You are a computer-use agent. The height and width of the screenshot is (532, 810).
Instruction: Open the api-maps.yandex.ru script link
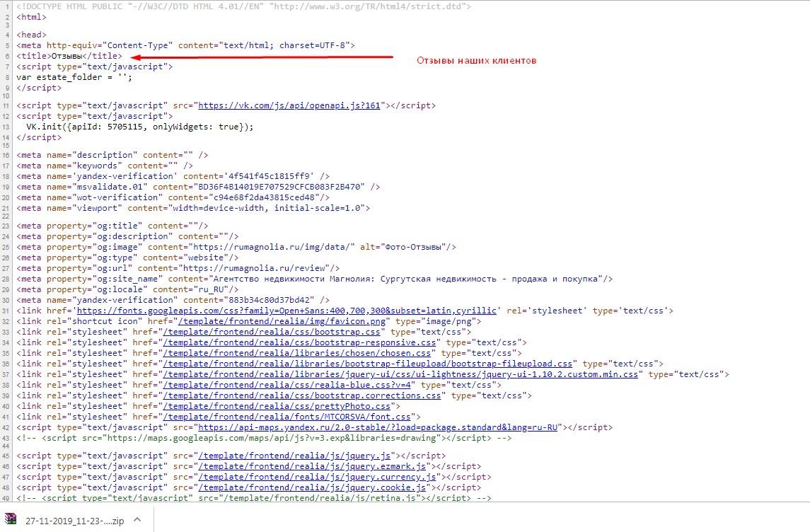tap(378, 427)
